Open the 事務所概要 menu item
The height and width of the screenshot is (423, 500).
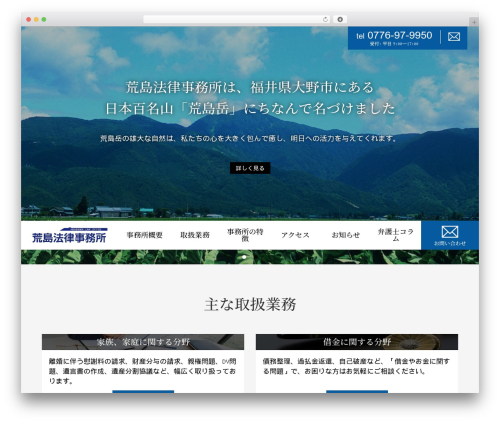tap(144, 235)
